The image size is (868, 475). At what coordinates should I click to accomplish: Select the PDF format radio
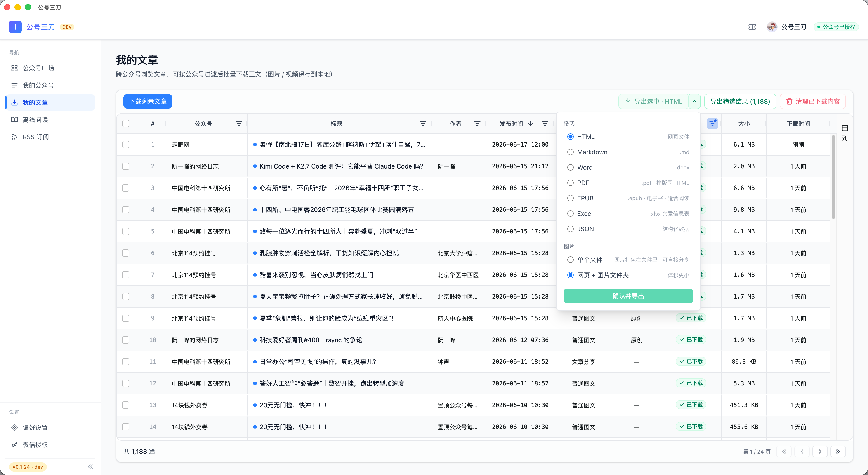click(x=570, y=183)
